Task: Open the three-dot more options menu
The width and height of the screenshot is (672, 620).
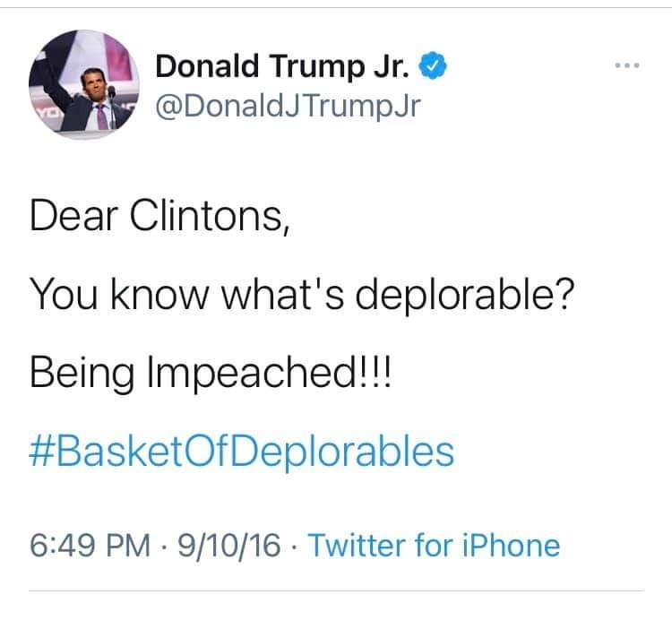Action: click(627, 65)
